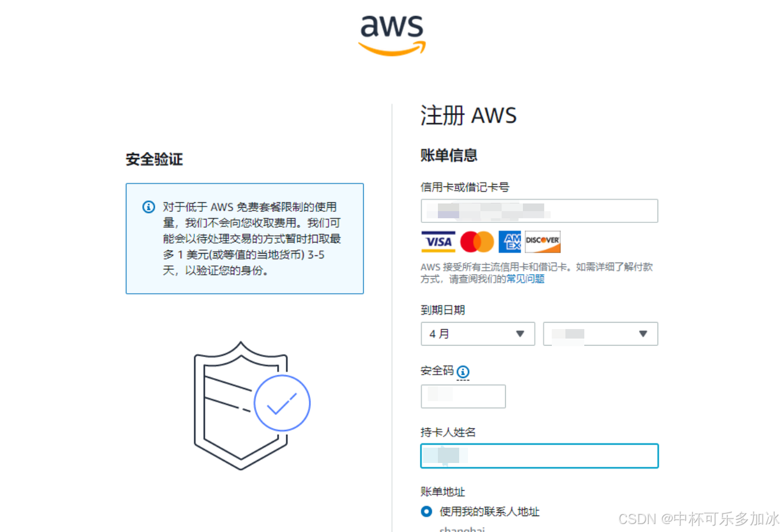Click the cardholder name input field
Screen dimensions: 782x532
(539, 456)
